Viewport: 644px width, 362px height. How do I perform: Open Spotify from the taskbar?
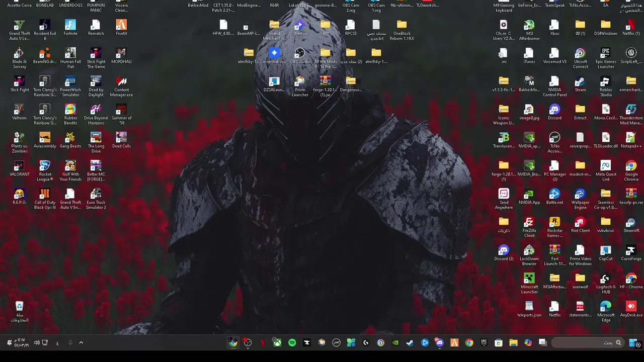pos(292,343)
